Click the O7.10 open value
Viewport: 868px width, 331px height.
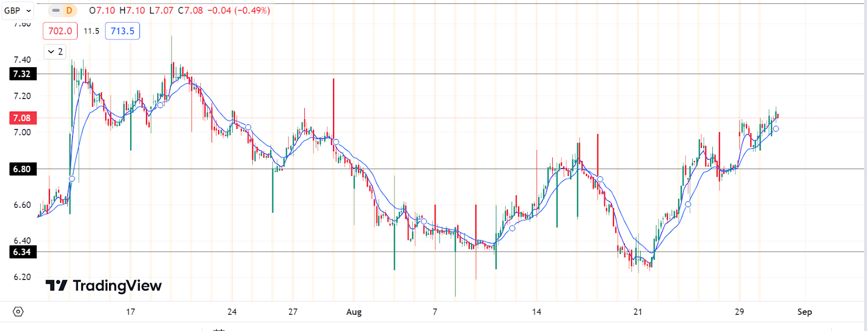point(102,10)
